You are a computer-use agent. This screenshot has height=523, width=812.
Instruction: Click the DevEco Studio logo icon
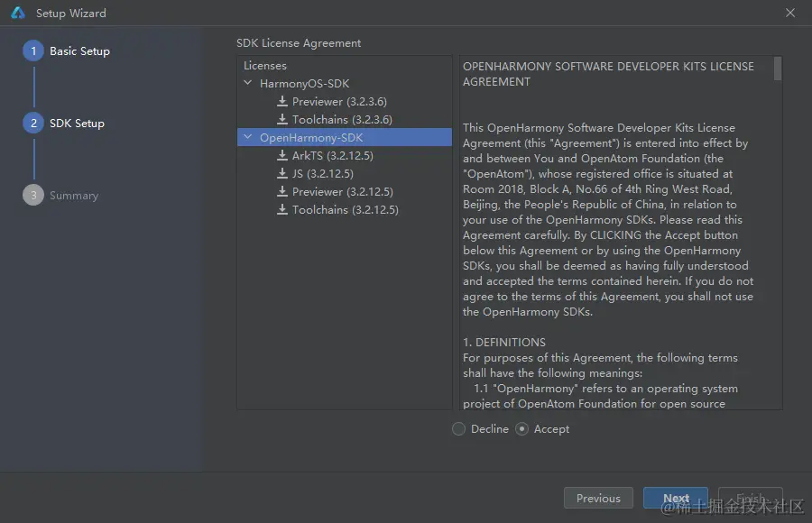pyautogui.click(x=18, y=13)
